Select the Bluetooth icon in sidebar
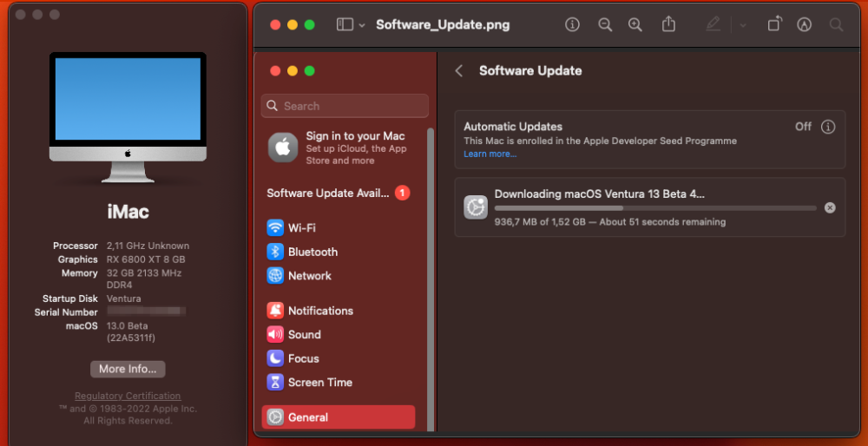 (275, 252)
